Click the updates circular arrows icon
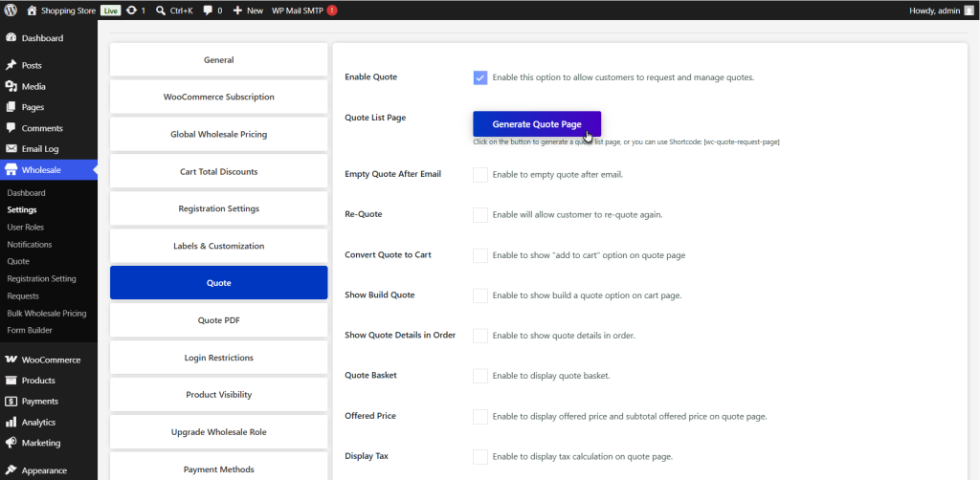Screen dimensions: 980x480 (x=131, y=10)
